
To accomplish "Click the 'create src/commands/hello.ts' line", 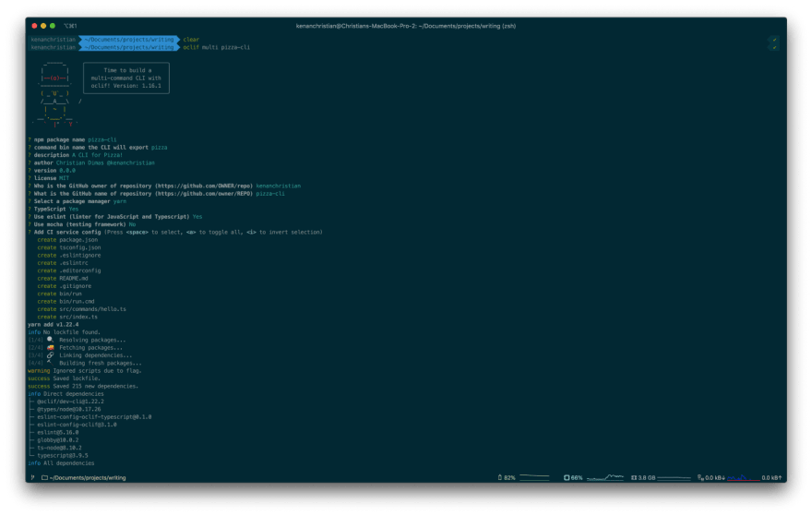I will coord(81,309).
